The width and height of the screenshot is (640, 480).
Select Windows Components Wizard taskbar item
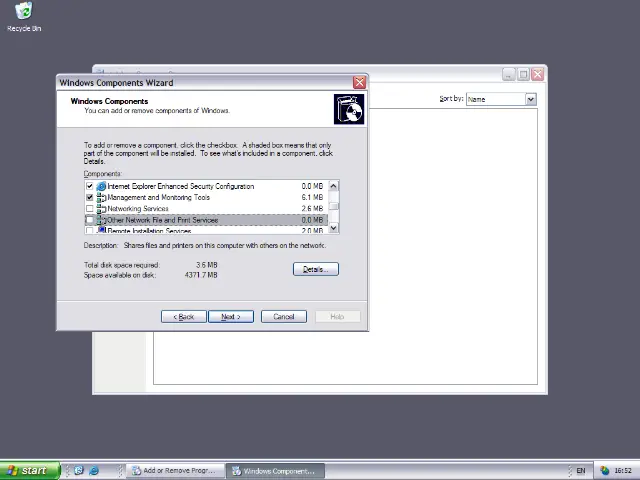[x=276, y=471]
